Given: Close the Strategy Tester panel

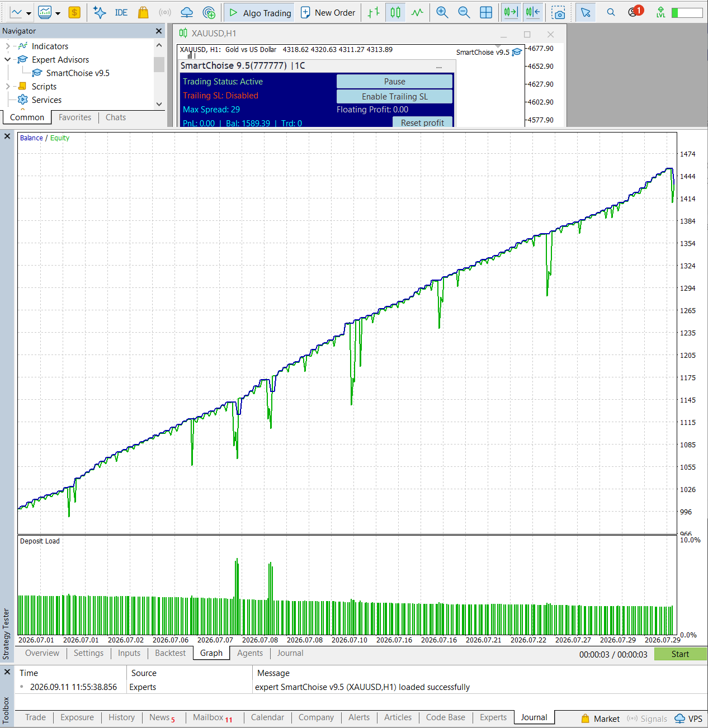Looking at the screenshot, I should [7, 136].
